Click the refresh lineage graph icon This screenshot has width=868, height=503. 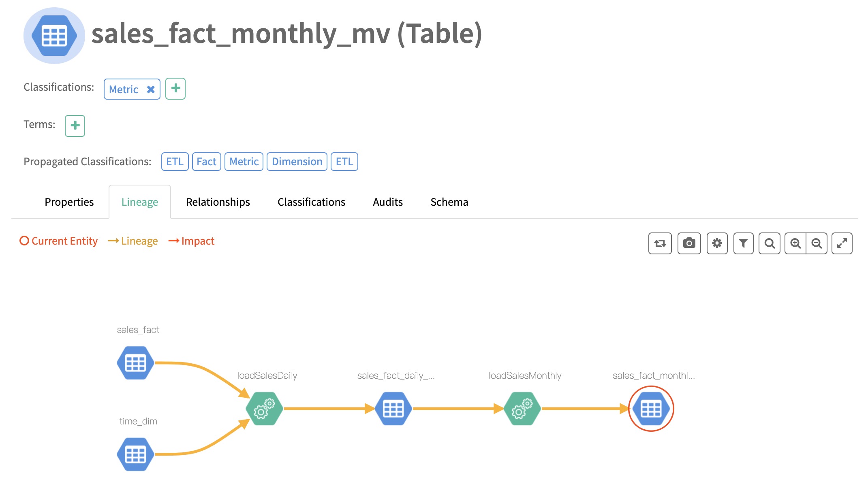pyautogui.click(x=660, y=243)
